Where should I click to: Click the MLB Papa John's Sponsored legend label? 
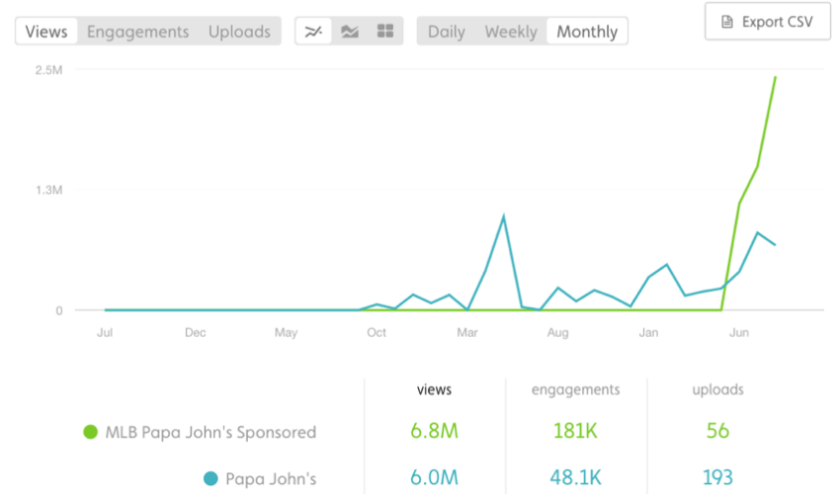210,432
